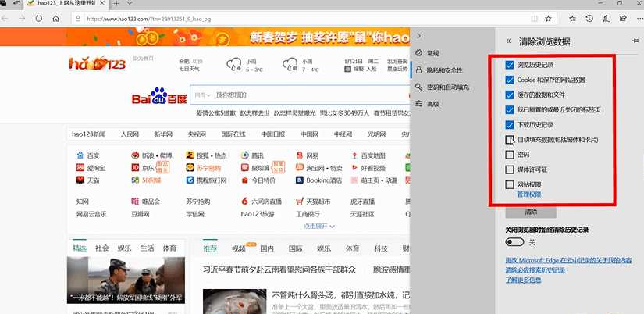Expand the tab preview chevron
Screen dimensions: 644x314
[x=130, y=3]
